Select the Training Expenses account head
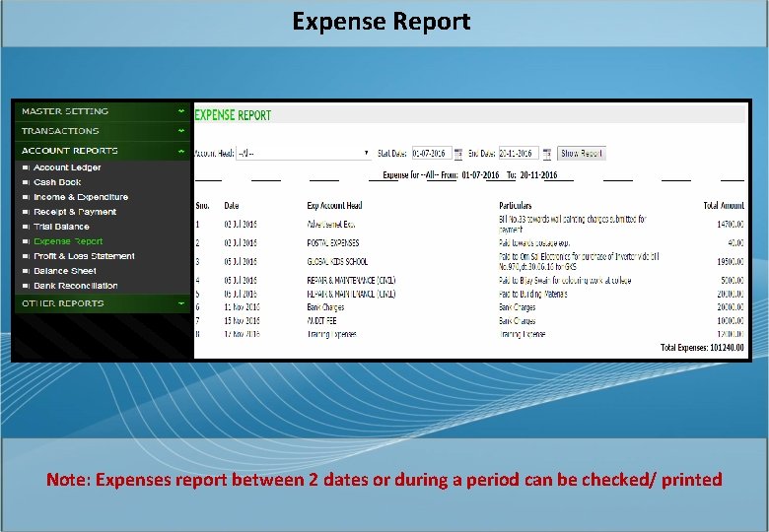Image resolution: width=769 pixels, height=532 pixels. (x=331, y=334)
